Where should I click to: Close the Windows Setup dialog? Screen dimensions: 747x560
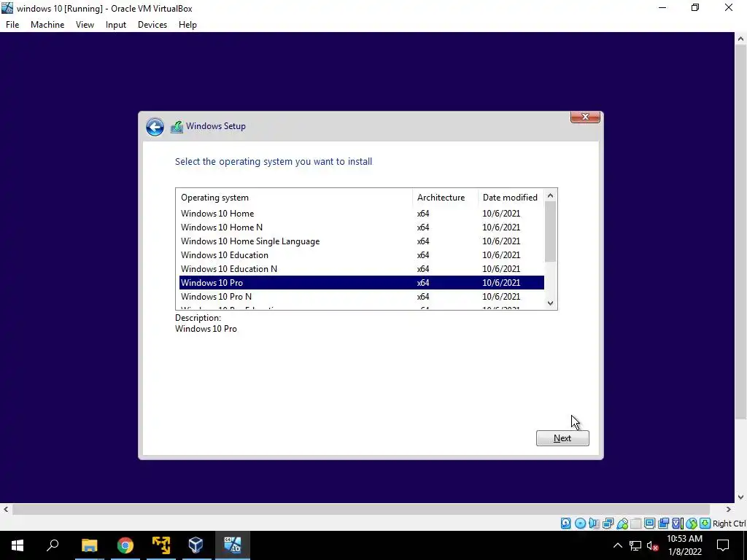[585, 117]
